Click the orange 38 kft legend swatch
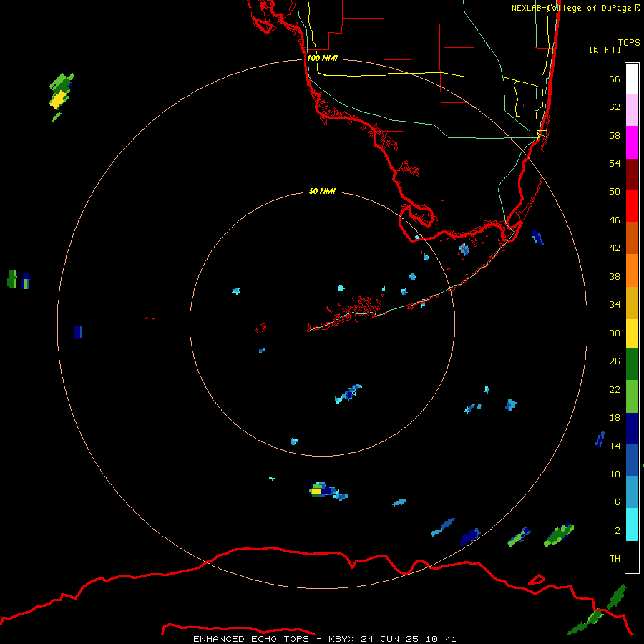 point(632,270)
